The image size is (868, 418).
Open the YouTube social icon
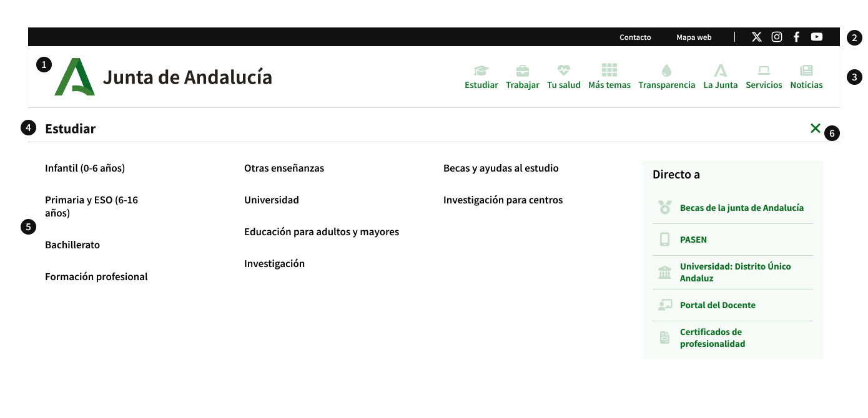pos(817,37)
